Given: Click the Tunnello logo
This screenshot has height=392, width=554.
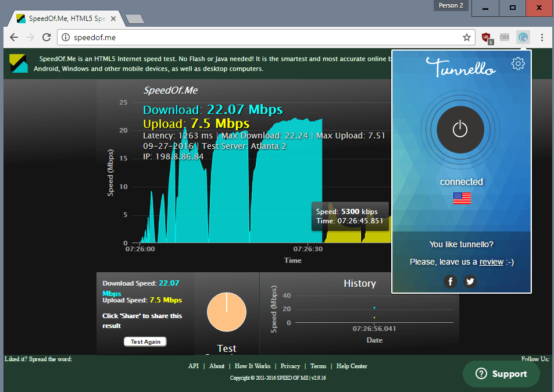Looking at the screenshot, I should click(461, 66).
